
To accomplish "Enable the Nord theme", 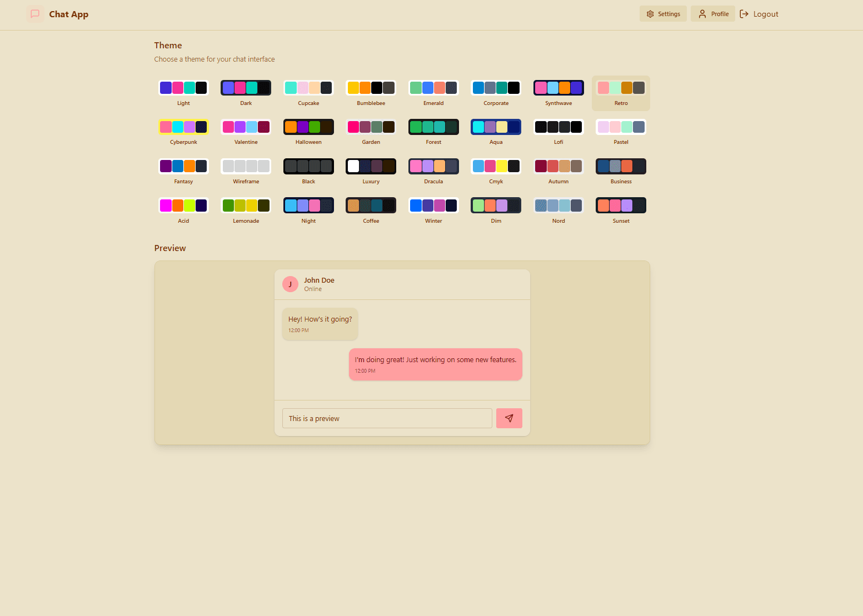I will [558, 211].
